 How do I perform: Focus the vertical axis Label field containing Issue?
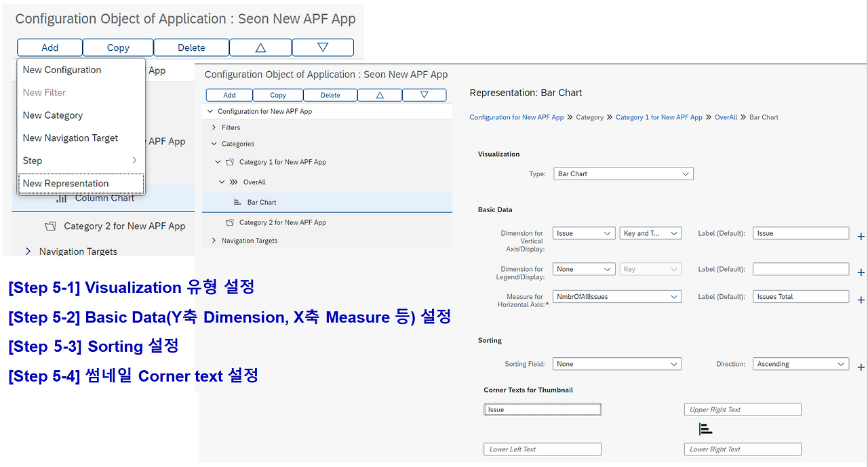(x=801, y=233)
